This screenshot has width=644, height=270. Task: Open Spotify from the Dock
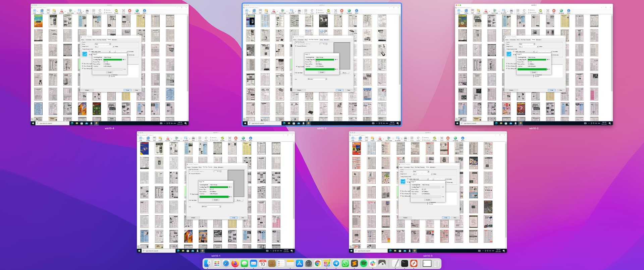pyautogui.click(x=364, y=264)
